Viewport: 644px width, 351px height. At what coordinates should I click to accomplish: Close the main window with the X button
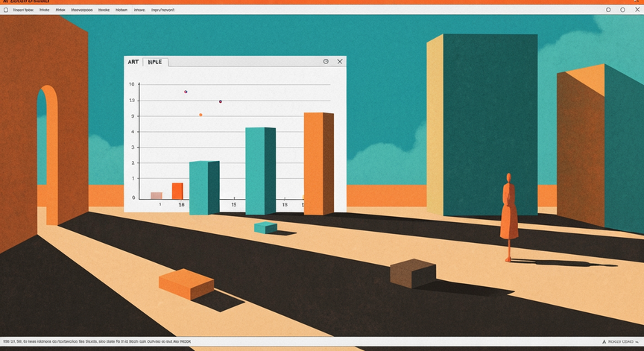point(637,10)
